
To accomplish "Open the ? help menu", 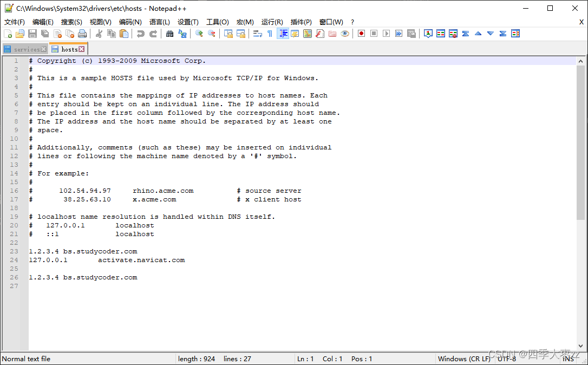I will pos(352,22).
